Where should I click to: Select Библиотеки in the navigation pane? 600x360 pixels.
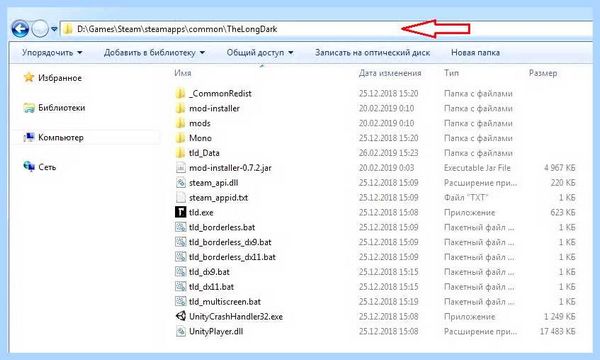[62, 108]
